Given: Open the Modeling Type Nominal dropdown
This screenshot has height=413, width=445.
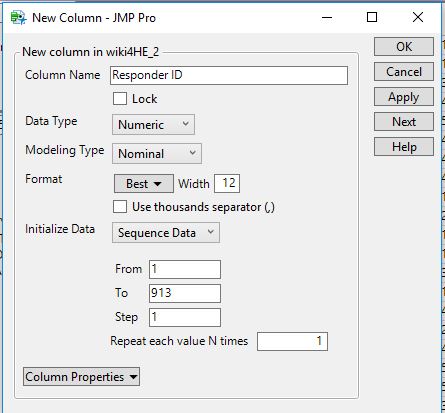Looking at the screenshot, I should pyautogui.click(x=157, y=154).
